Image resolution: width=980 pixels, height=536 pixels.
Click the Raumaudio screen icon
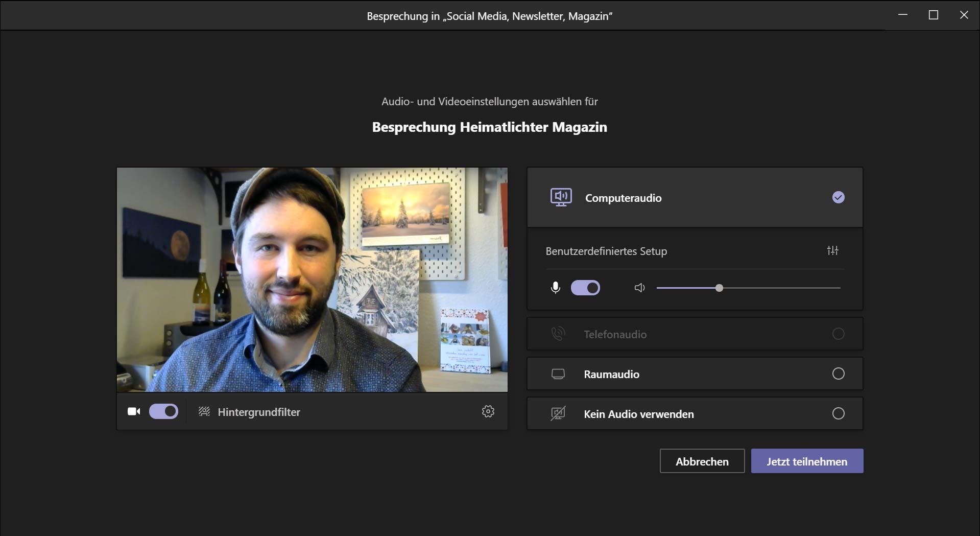click(x=558, y=374)
